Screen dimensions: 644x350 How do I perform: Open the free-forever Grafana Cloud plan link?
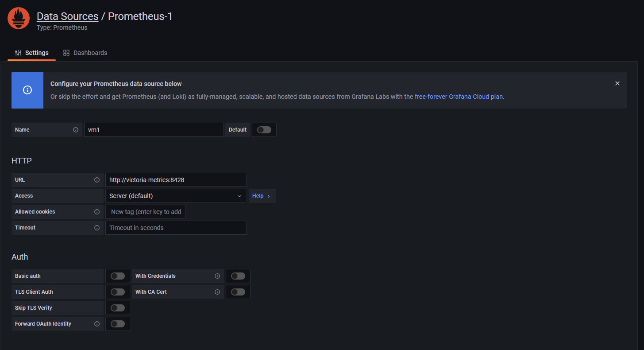(459, 97)
